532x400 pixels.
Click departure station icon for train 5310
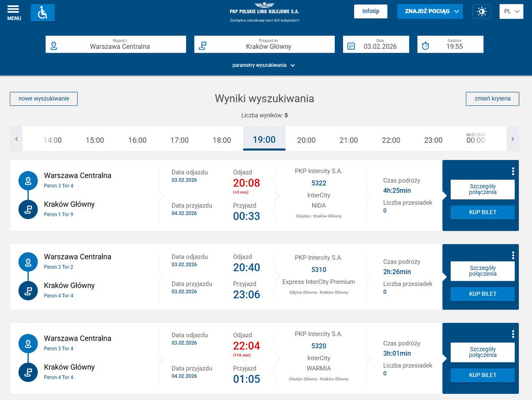[x=28, y=262]
